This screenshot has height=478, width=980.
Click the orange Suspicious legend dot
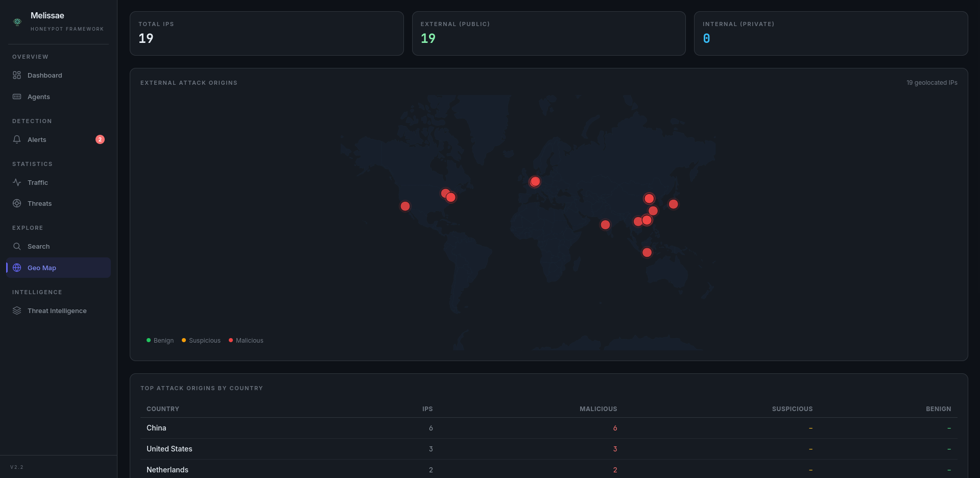coord(184,340)
